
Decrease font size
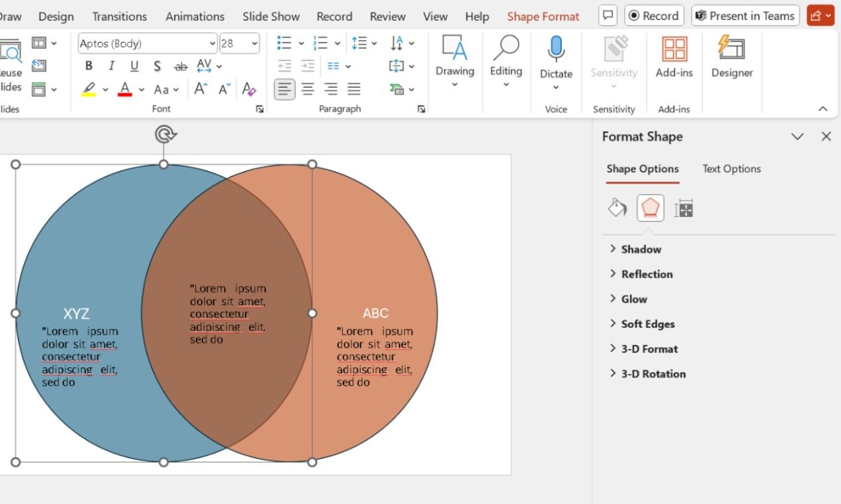[225, 89]
